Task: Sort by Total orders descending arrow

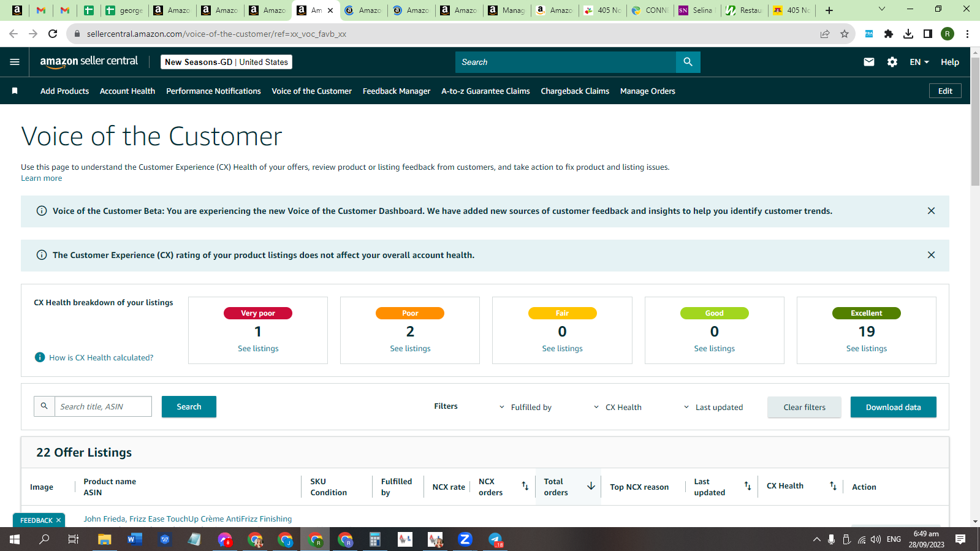Action: click(591, 486)
